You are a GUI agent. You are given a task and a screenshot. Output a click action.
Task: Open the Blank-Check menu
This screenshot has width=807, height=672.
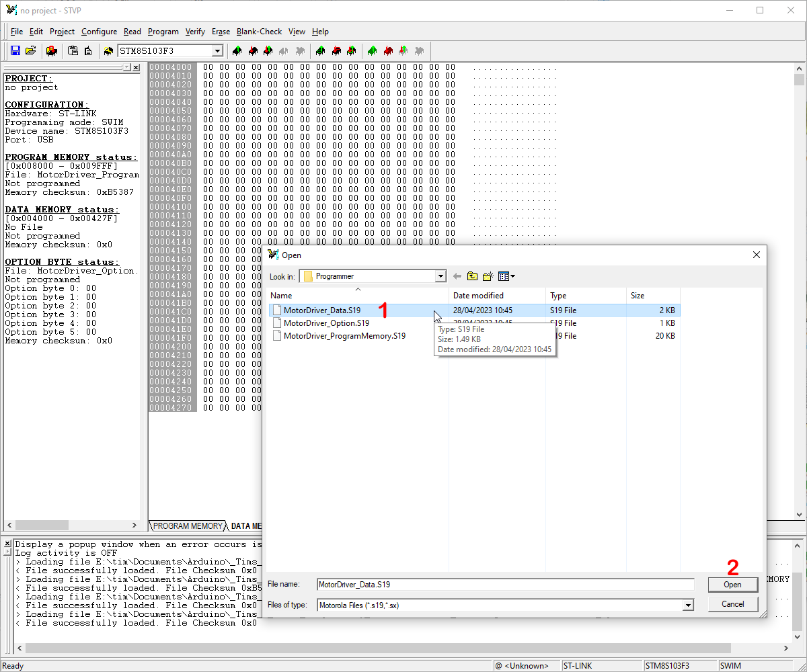[x=260, y=32]
